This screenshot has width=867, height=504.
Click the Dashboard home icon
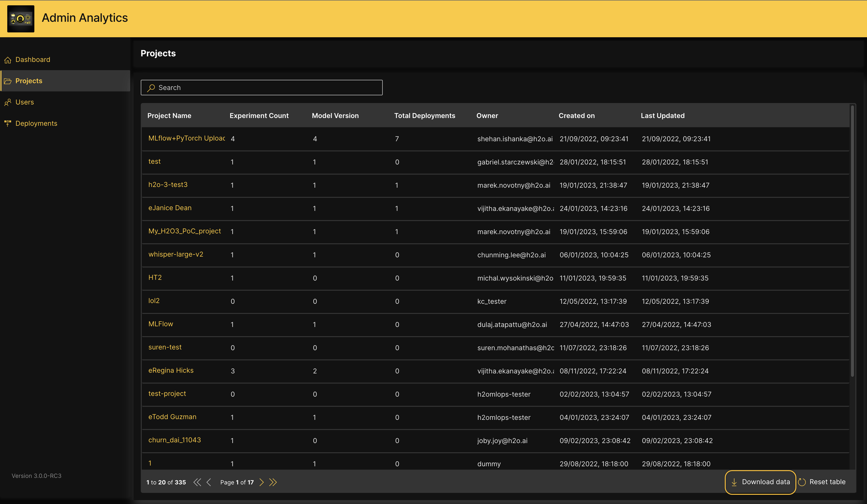[x=7, y=60]
